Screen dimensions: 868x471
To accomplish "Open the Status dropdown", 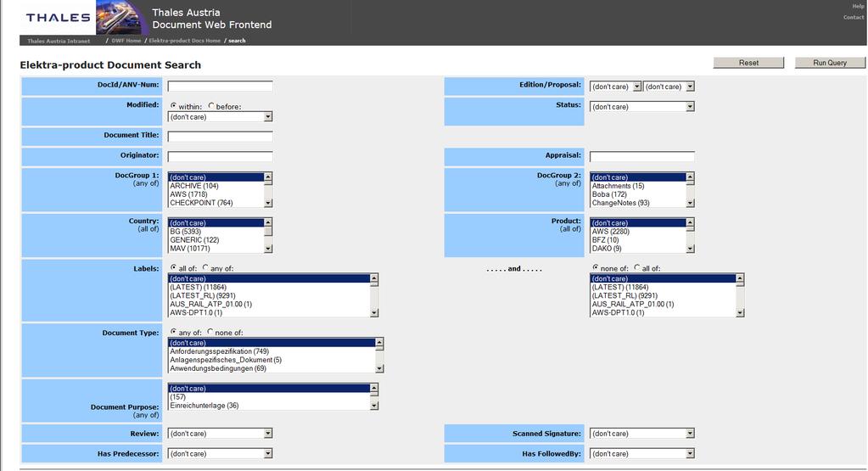I will pyautogui.click(x=641, y=107).
